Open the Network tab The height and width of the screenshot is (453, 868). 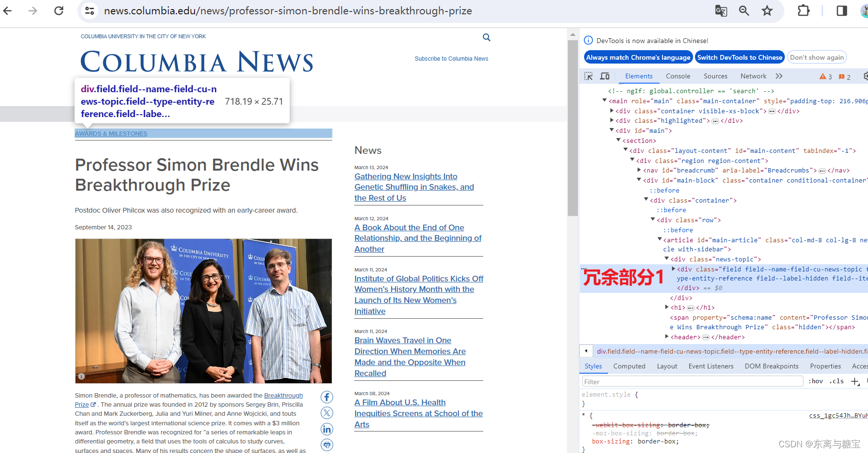click(753, 76)
